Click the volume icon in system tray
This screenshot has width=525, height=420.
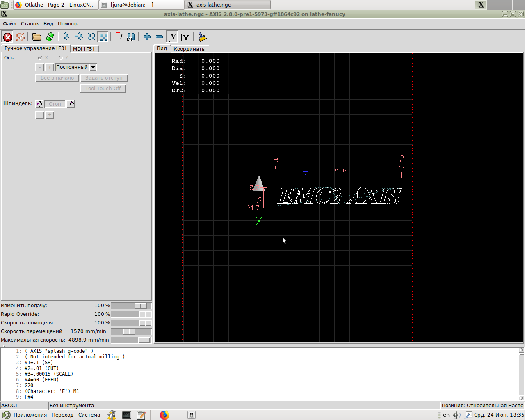pos(457,415)
